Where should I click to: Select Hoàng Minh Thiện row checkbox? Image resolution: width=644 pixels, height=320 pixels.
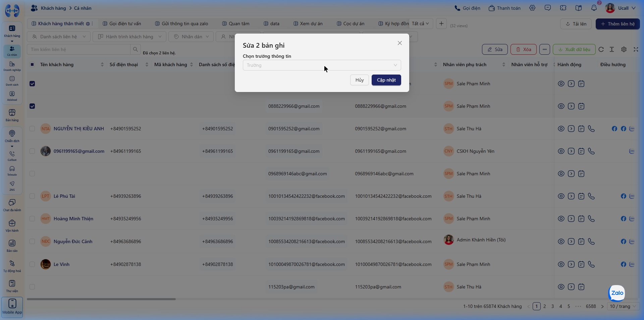pos(32,219)
